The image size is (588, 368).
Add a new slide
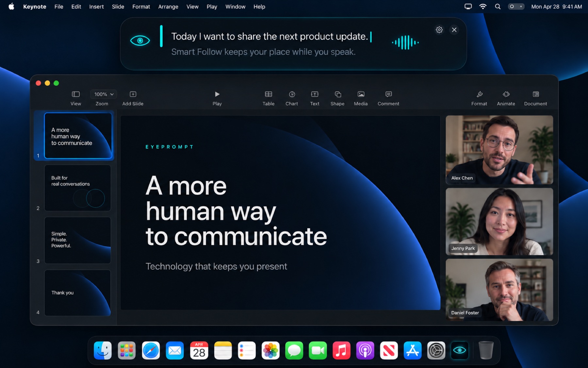click(133, 98)
